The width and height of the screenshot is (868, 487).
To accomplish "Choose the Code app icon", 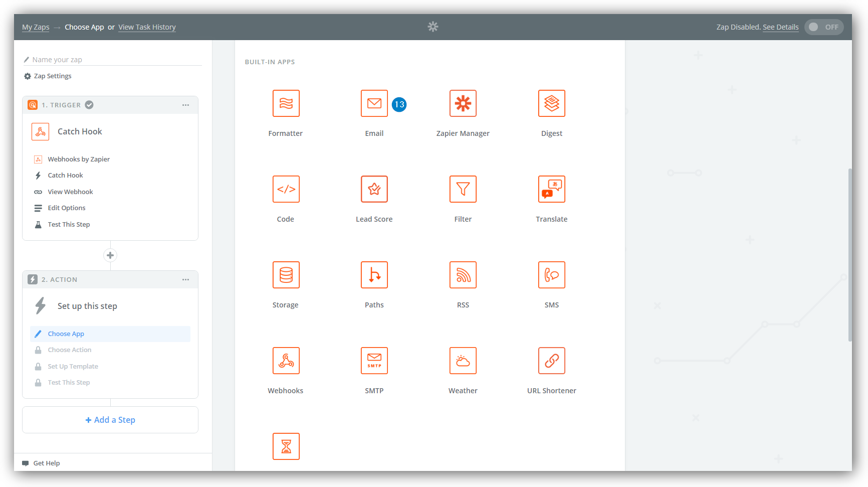I will (x=286, y=189).
